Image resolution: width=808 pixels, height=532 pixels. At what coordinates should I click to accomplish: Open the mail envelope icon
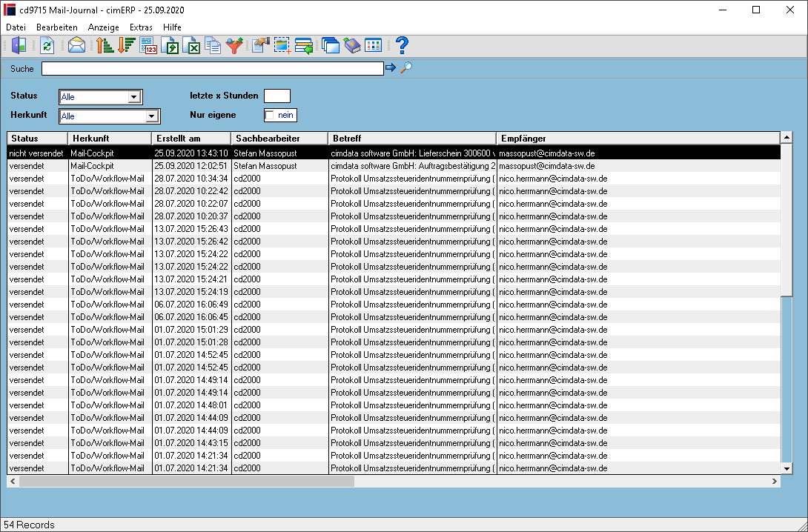click(x=76, y=46)
